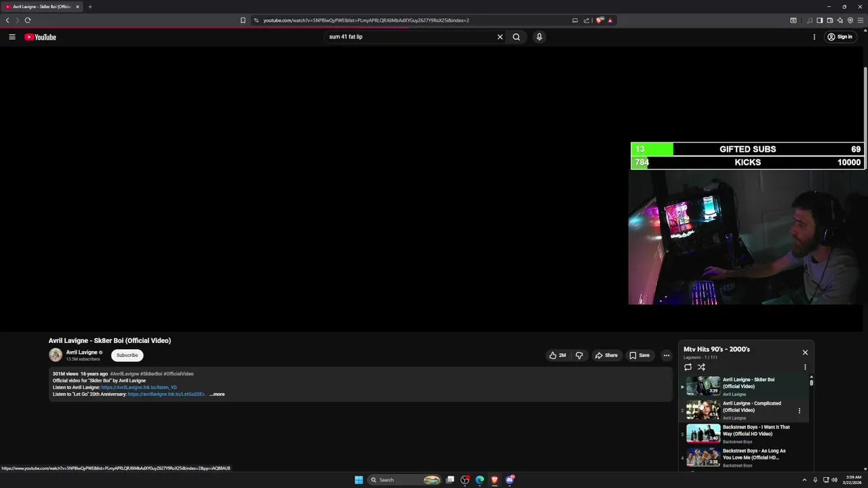
Task: Open Brave Shields lion icon
Action: tap(599, 20)
